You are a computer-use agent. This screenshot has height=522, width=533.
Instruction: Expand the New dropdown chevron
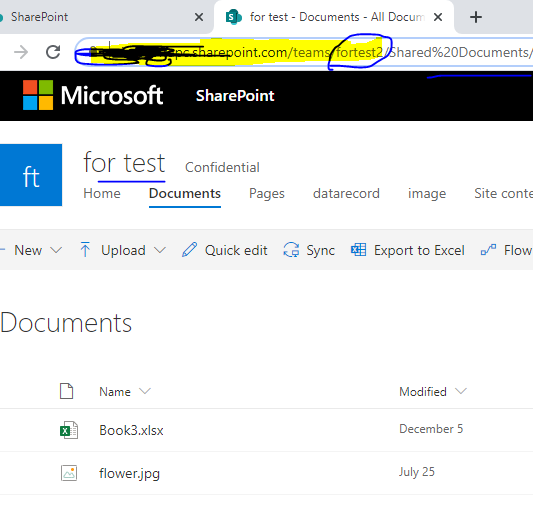56,250
